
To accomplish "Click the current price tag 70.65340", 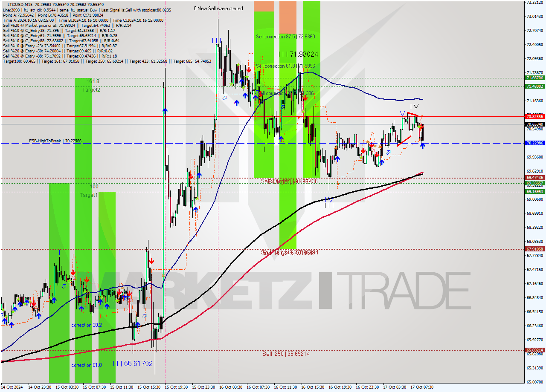I will click(x=534, y=124).
